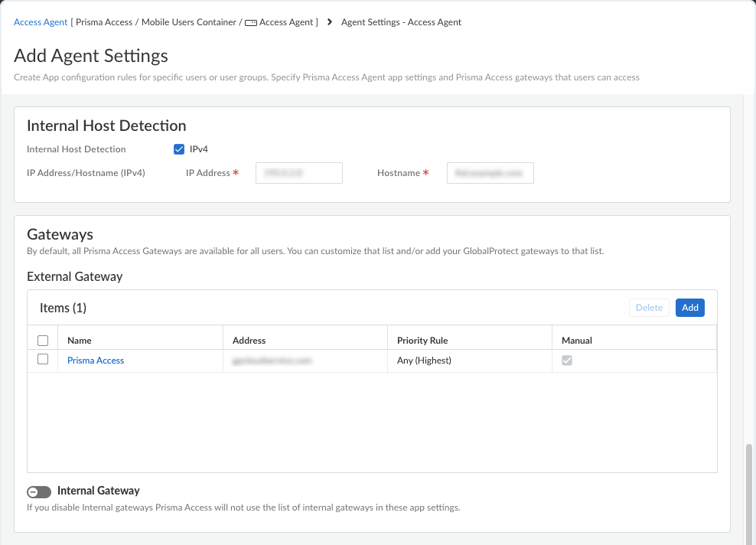
Task: Focus the IP Address input field
Action: pyautogui.click(x=299, y=173)
